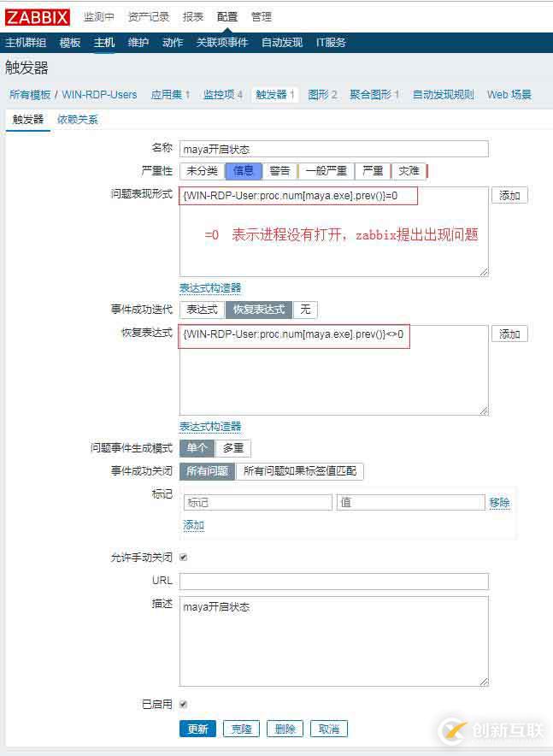553x756 pixels.
Task: Go to 动作 submenu
Action: point(173,43)
